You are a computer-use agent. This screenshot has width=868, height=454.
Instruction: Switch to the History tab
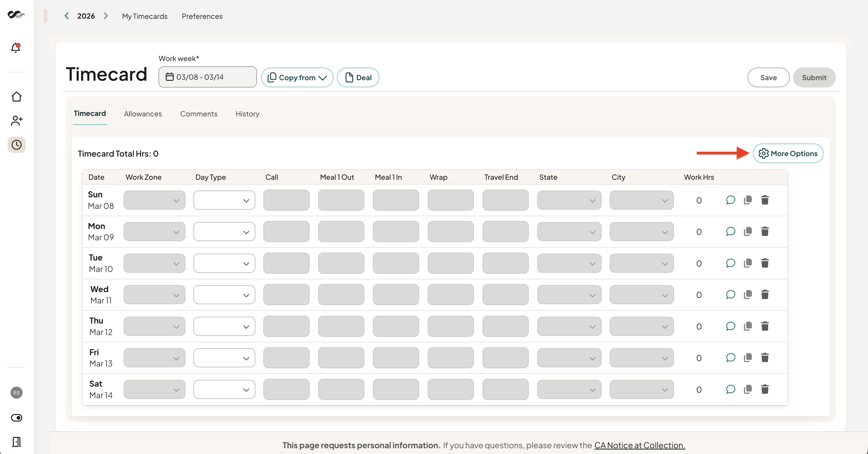(x=247, y=114)
